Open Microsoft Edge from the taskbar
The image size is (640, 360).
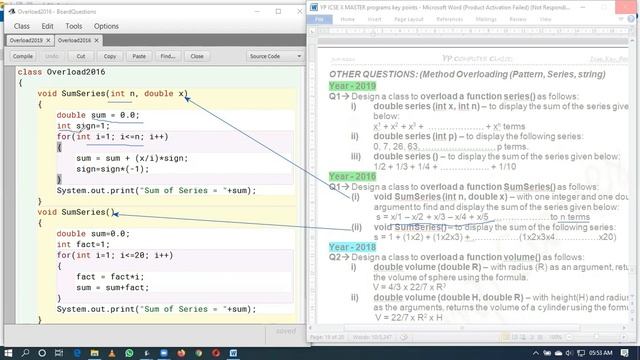(x=77, y=353)
